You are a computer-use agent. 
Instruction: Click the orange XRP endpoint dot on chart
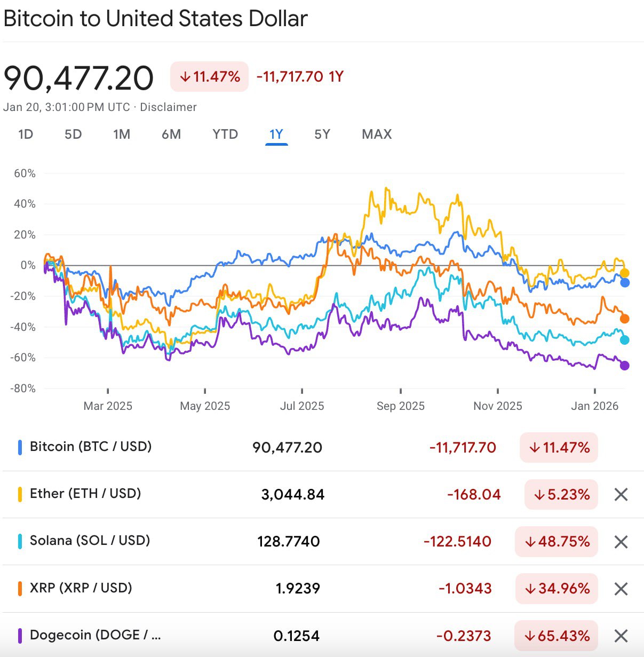pos(625,319)
